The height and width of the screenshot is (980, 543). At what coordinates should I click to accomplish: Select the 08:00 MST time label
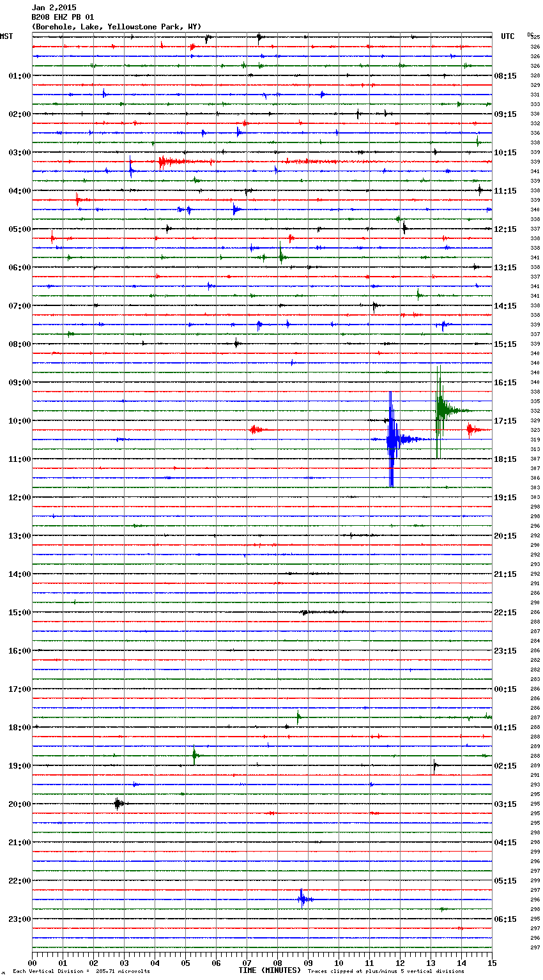(20, 344)
